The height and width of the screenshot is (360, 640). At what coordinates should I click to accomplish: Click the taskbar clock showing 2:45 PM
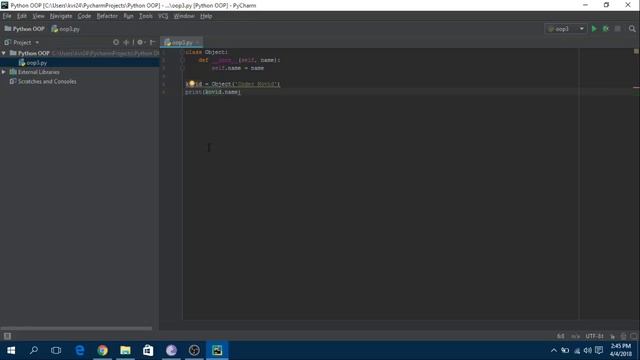pyautogui.click(x=621, y=350)
